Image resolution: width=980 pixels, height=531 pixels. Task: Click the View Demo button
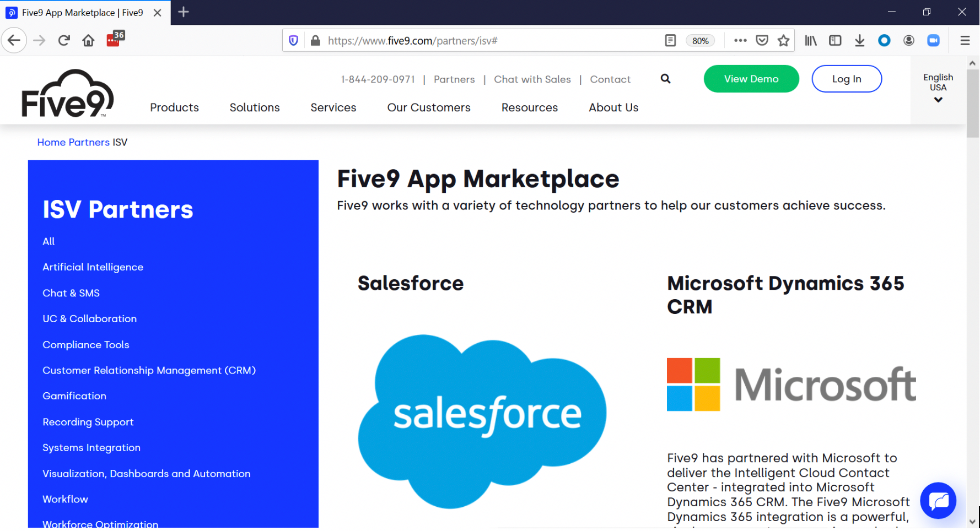[x=751, y=79]
